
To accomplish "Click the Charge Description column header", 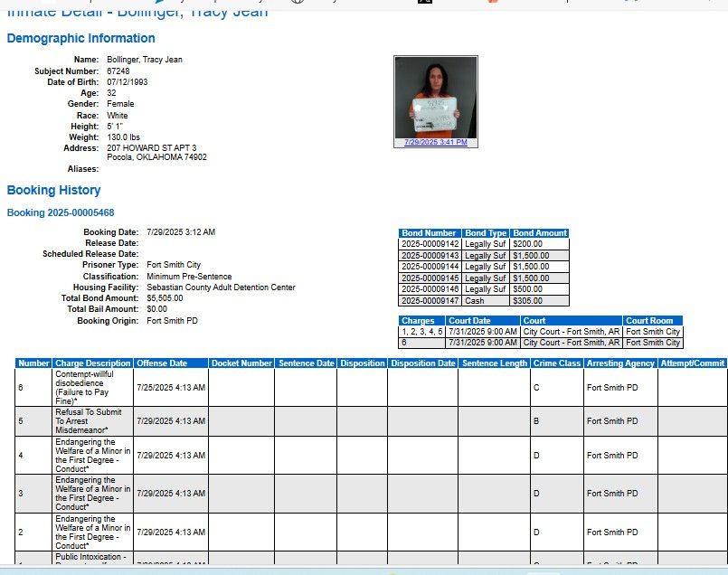I will [x=93, y=363].
